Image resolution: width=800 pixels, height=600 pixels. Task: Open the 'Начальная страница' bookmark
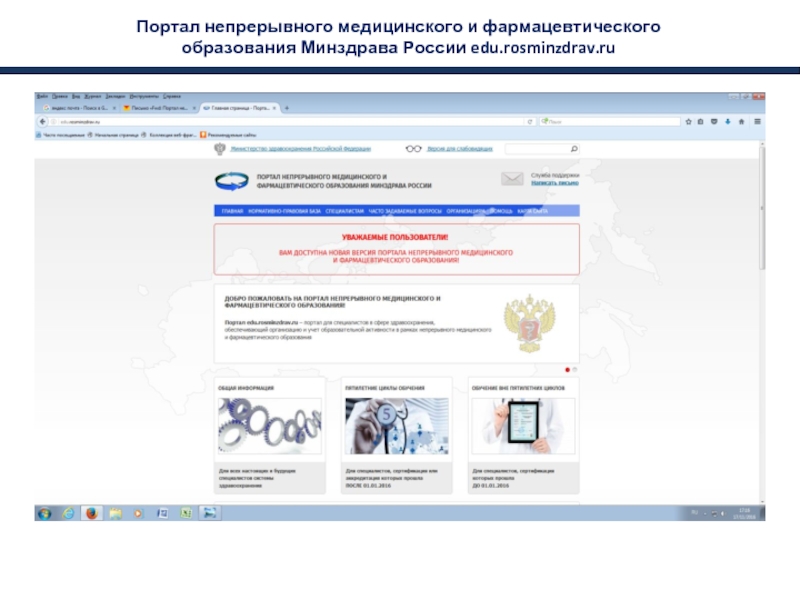113,135
